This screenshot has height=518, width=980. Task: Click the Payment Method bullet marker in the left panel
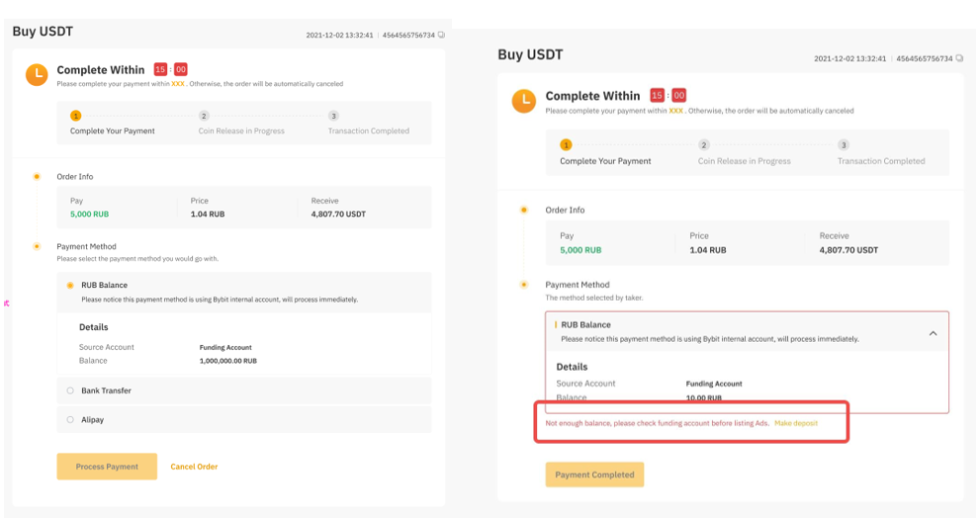(x=37, y=246)
